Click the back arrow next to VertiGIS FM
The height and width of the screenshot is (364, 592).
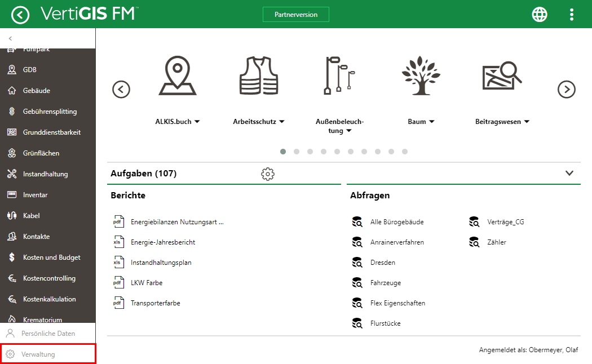tap(20, 15)
